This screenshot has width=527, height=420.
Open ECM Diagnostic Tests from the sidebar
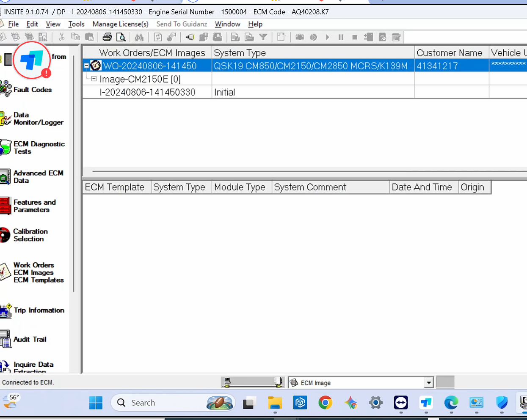click(x=33, y=148)
